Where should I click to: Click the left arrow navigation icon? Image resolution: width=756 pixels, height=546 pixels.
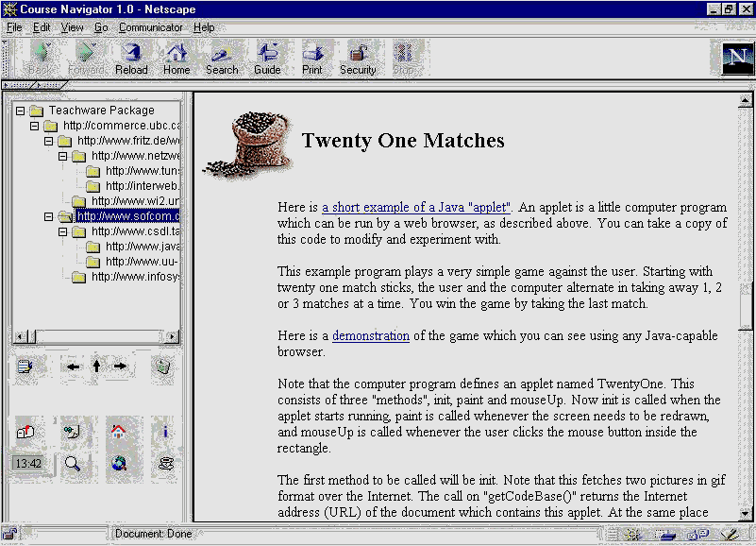74,367
